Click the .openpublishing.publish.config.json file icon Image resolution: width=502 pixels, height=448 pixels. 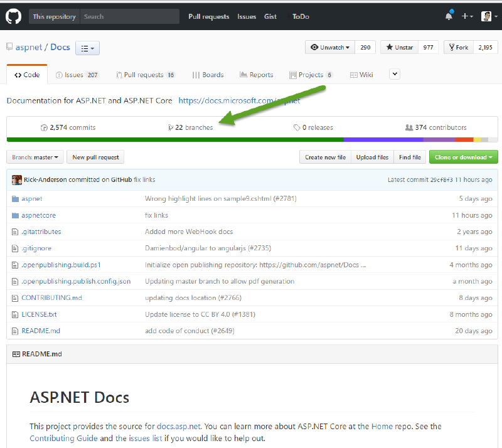(15, 282)
